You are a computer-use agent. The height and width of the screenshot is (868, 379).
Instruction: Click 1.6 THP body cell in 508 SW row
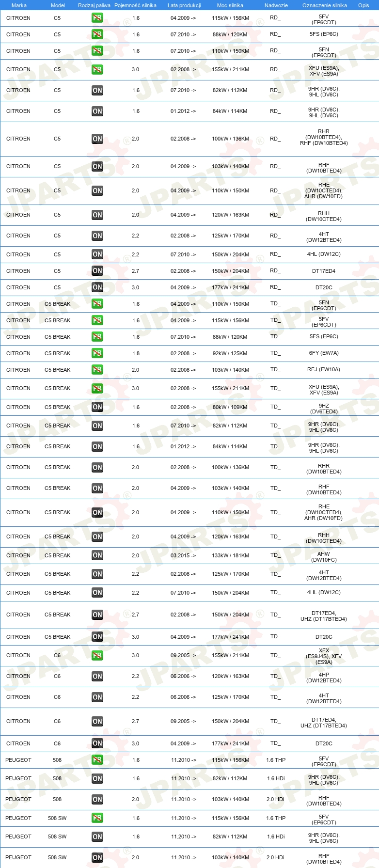pos(276,818)
